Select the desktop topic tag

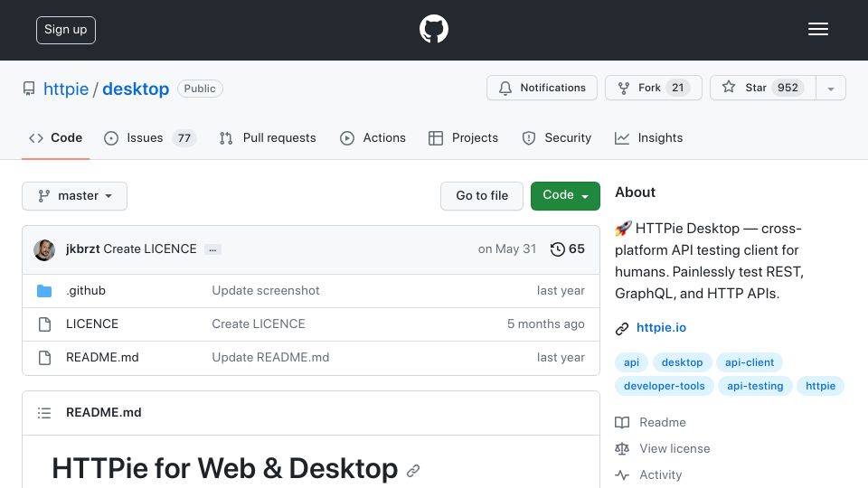(x=682, y=362)
